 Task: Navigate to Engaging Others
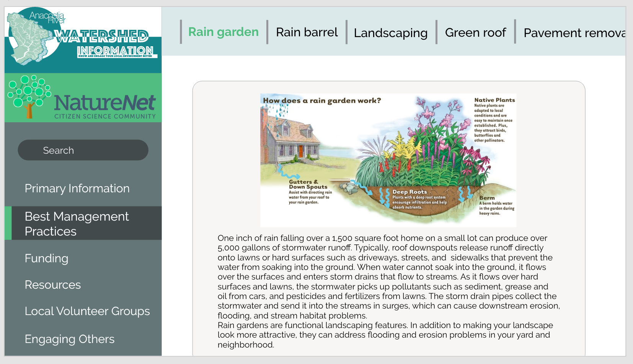[70, 339]
